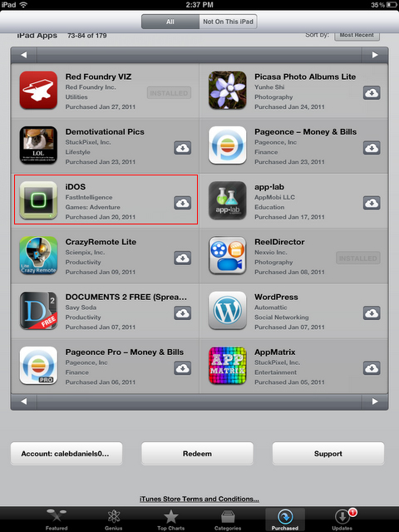Image resolution: width=399 pixels, height=532 pixels.
Task: Switch to the Not On This iPad filter
Action: click(x=228, y=22)
